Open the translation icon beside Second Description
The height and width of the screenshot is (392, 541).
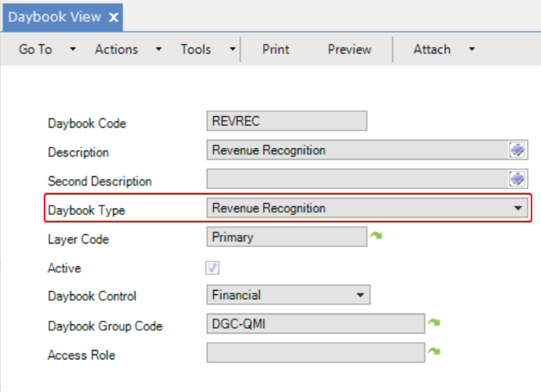pyautogui.click(x=518, y=179)
